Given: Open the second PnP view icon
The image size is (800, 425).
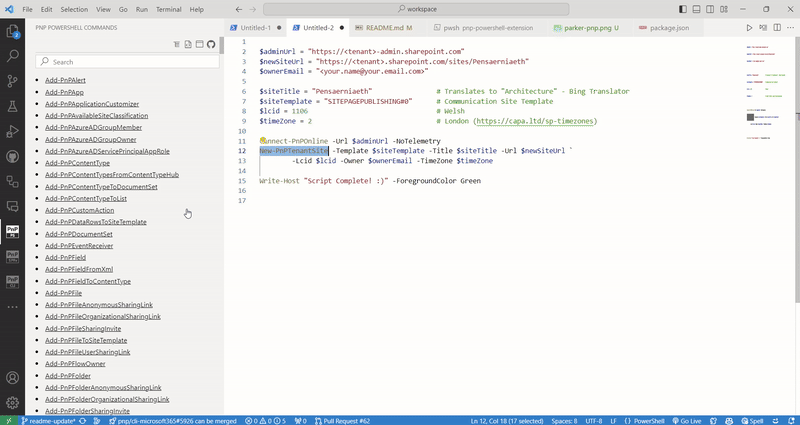Looking at the screenshot, I should pyautogui.click(x=12, y=257).
